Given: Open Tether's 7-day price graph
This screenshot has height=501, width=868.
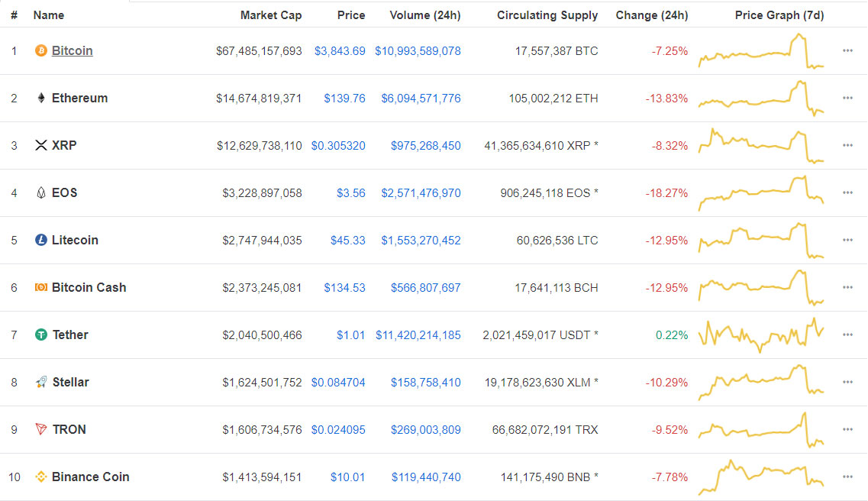Looking at the screenshot, I should pos(761,335).
